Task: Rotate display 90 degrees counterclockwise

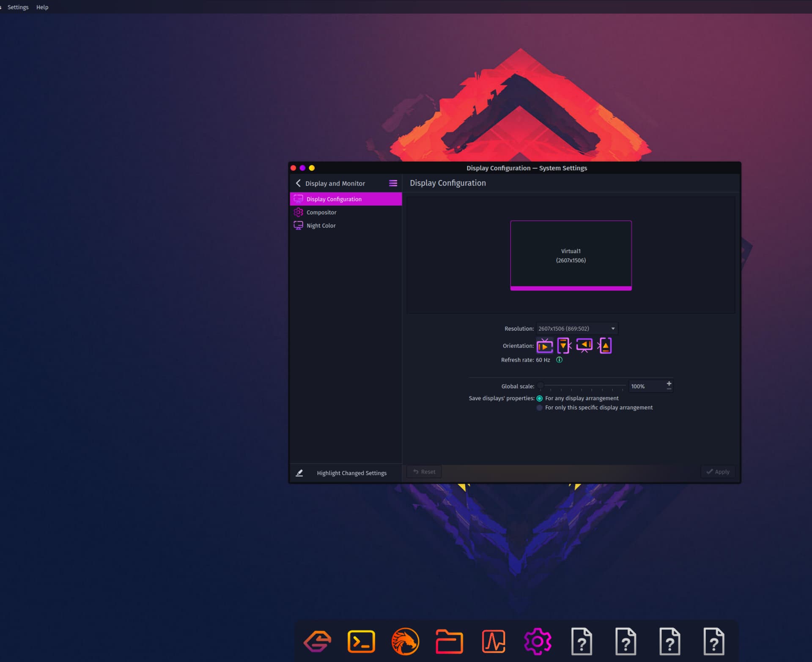Action: [x=605, y=346]
